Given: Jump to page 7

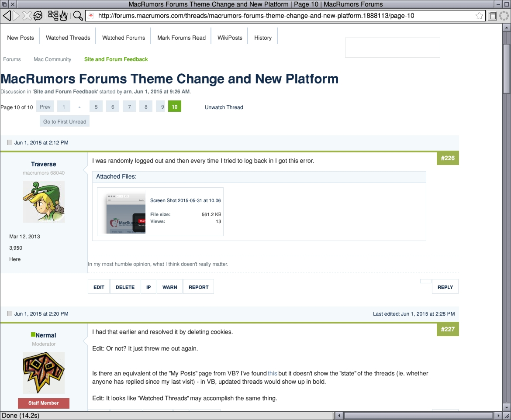Looking at the screenshot, I should coord(129,107).
